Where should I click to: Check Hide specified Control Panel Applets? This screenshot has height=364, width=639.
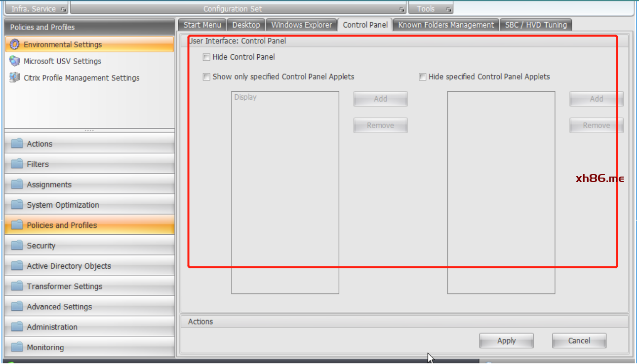[x=422, y=77]
